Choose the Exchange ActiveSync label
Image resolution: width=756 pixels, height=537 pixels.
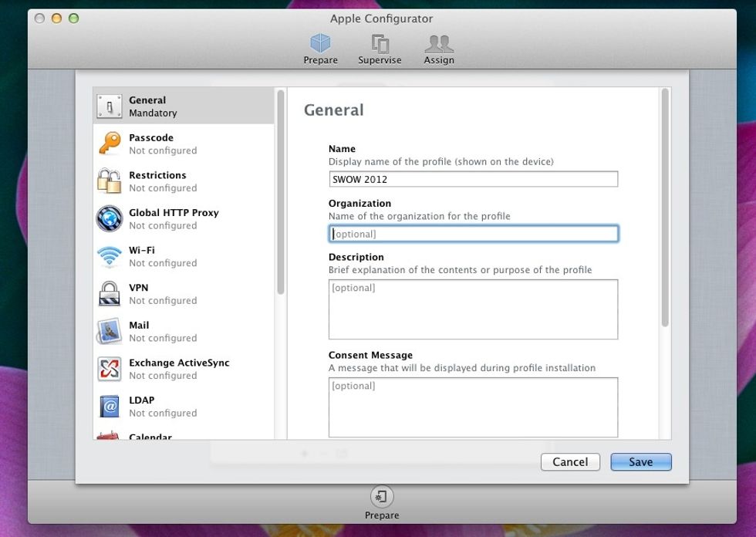[179, 363]
